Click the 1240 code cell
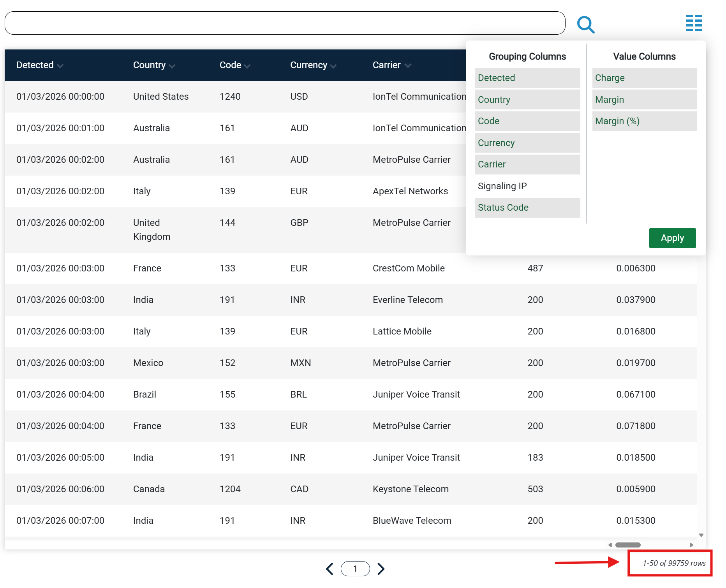The image size is (726, 588). pyautogui.click(x=230, y=97)
